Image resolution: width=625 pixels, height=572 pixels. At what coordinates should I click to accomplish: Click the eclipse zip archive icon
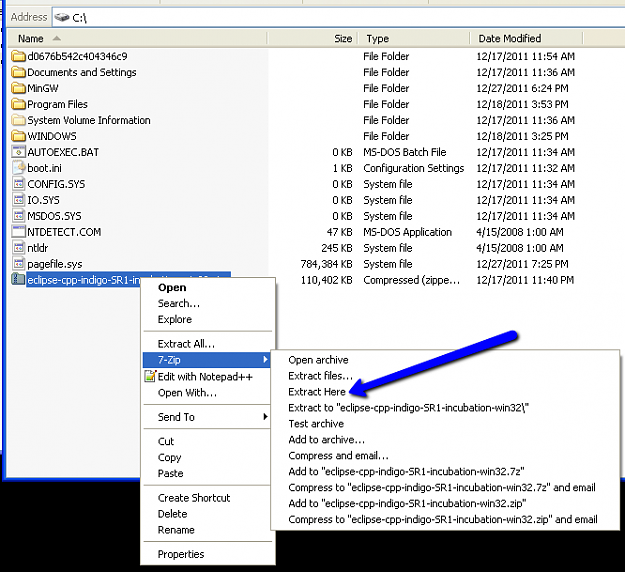pos(18,279)
